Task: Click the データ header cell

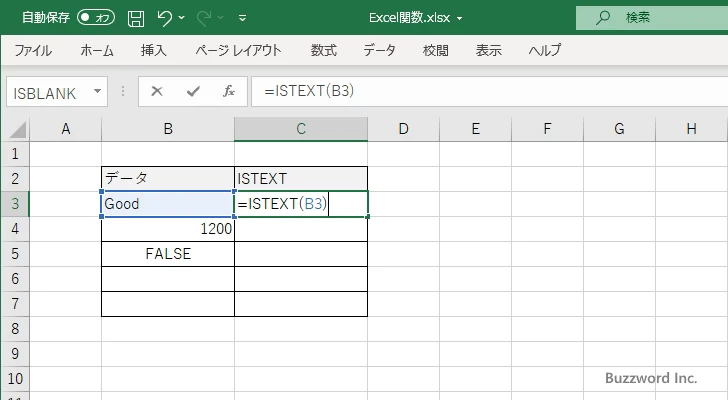Action: pos(168,179)
